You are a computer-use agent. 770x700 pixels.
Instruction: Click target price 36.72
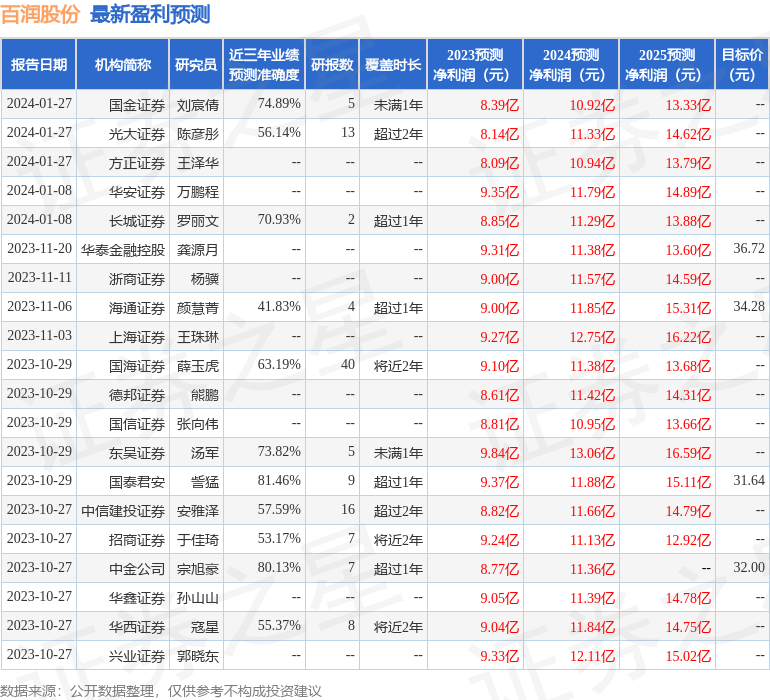pyautogui.click(x=749, y=248)
